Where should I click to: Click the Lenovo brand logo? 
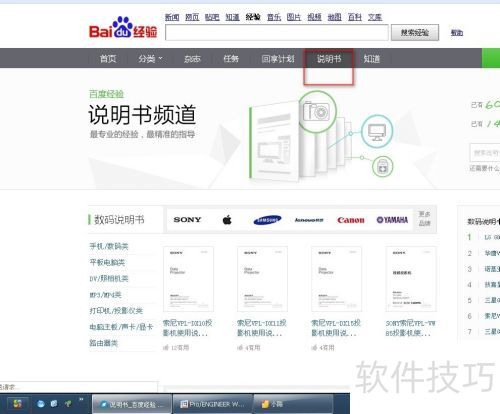click(309, 220)
